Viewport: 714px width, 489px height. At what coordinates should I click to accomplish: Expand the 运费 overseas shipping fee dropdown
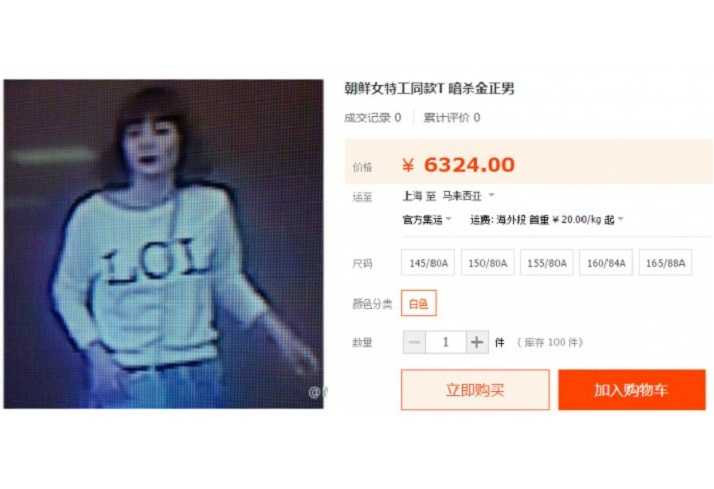click(x=546, y=219)
